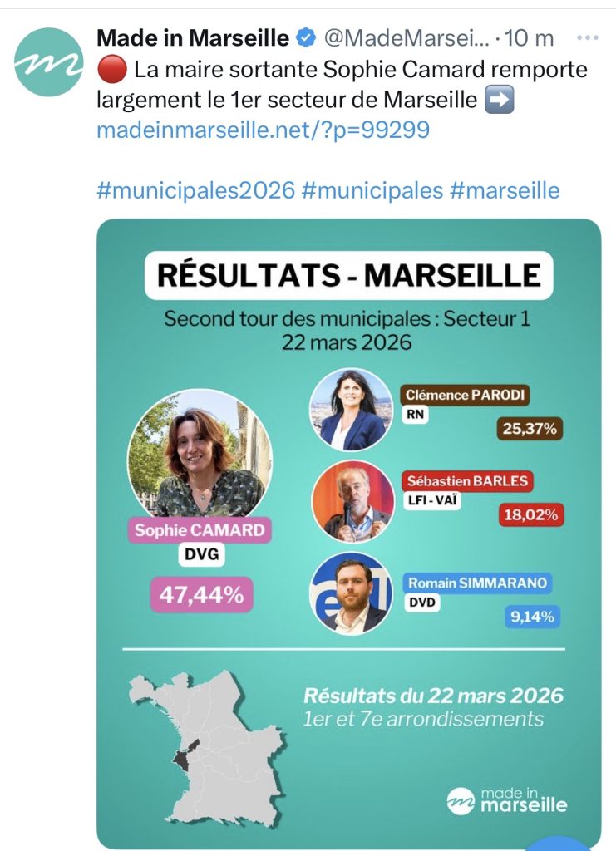The image size is (616, 851).
Task: Click the Made in Marseille account name
Action: point(193,37)
